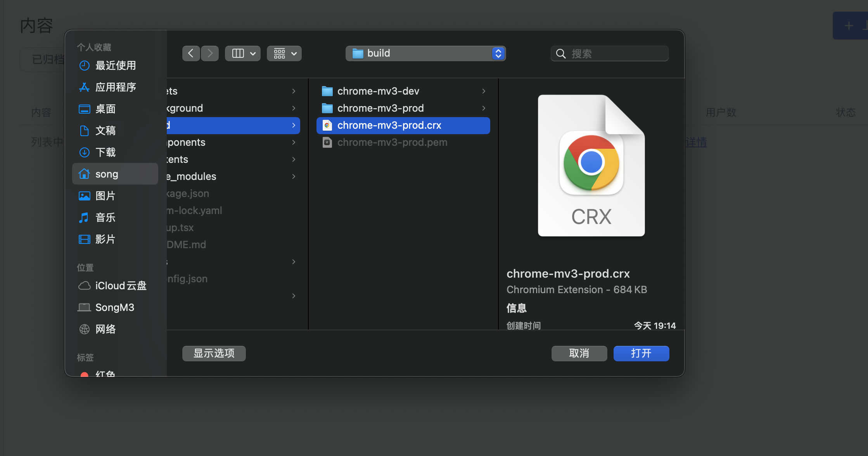Go to the Desktop folder
This screenshot has height=456, width=868.
coord(105,109)
